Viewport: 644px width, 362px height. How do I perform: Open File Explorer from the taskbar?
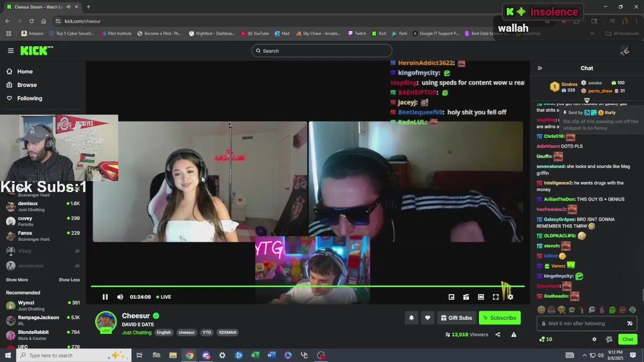173,355
